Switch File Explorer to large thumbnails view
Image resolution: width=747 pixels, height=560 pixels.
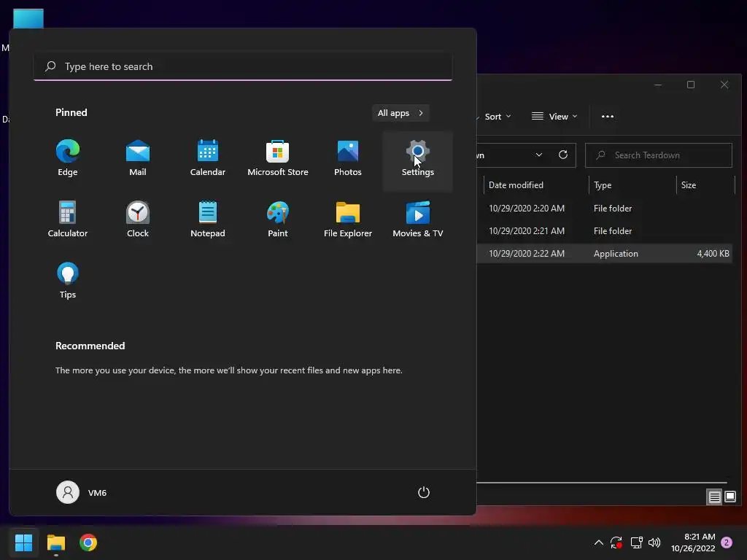[x=729, y=497]
